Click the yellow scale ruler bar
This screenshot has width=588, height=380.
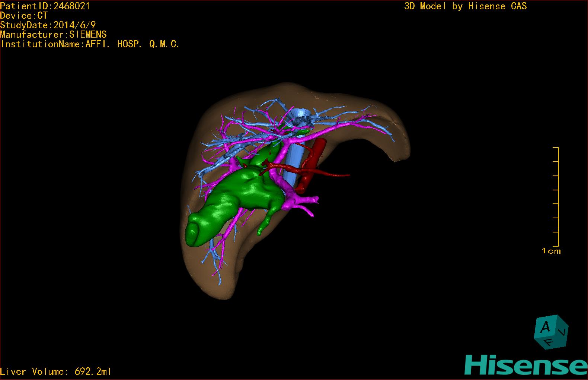coord(556,197)
